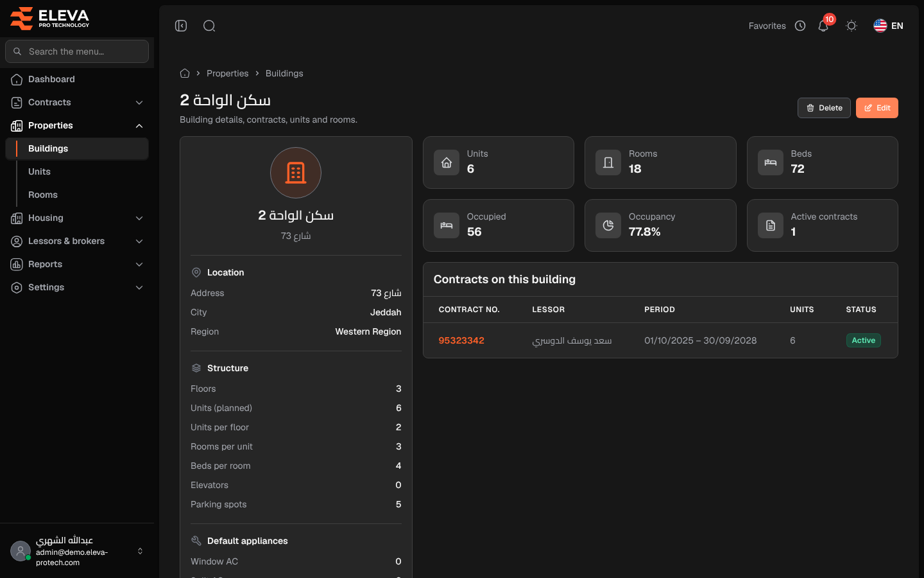Select Buildings in the sidebar

77,148
